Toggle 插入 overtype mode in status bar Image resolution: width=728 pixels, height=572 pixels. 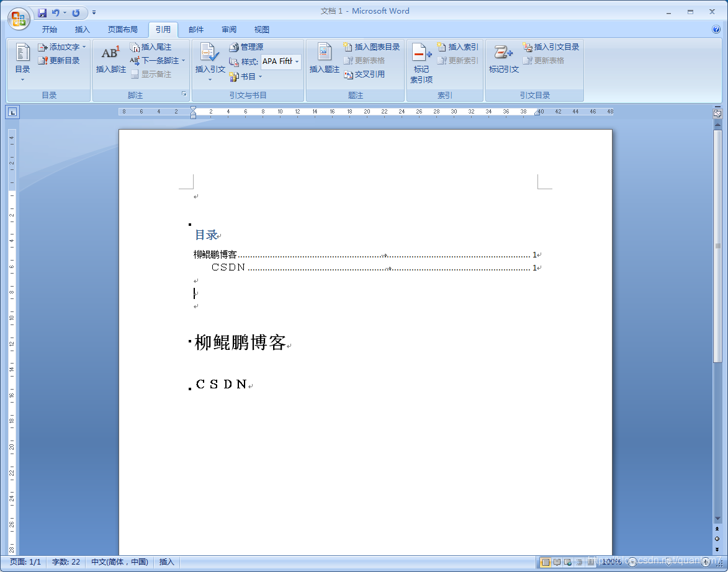tap(167, 562)
